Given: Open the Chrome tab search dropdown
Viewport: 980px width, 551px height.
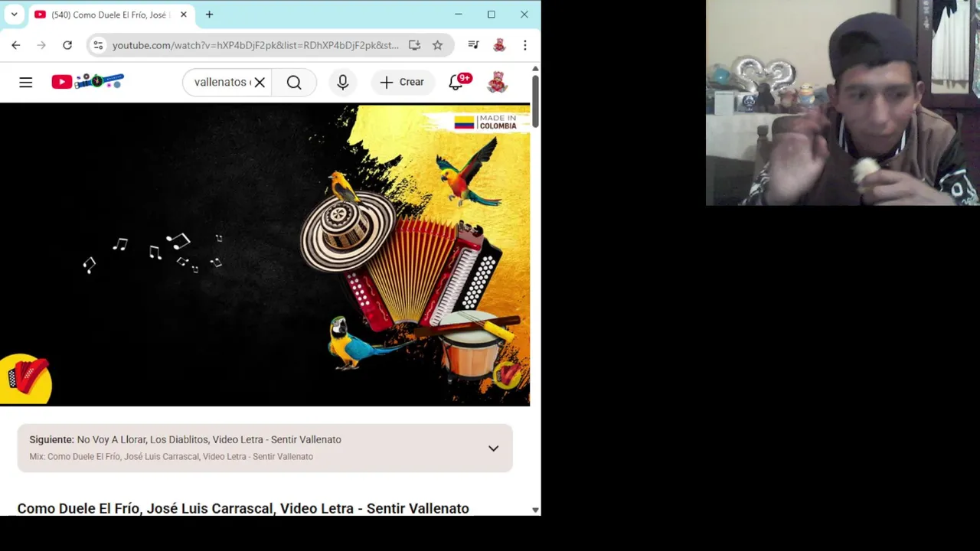Looking at the screenshot, I should 14,15.
